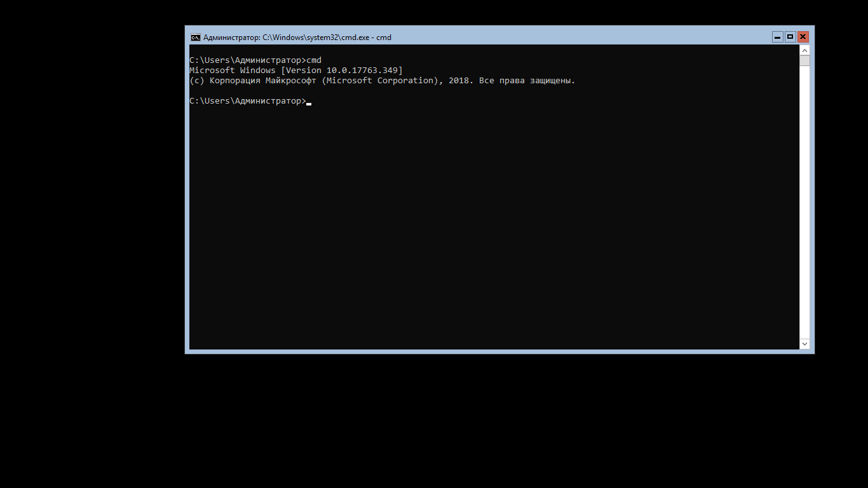
Task: Open the cmd system menu icon
Action: [x=196, y=37]
